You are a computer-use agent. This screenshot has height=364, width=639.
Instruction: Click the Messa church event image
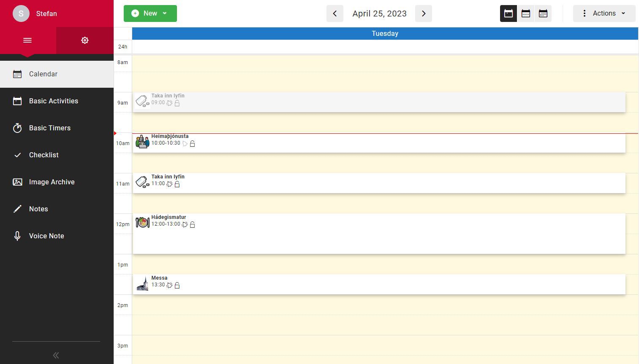[x=142, y=284]
